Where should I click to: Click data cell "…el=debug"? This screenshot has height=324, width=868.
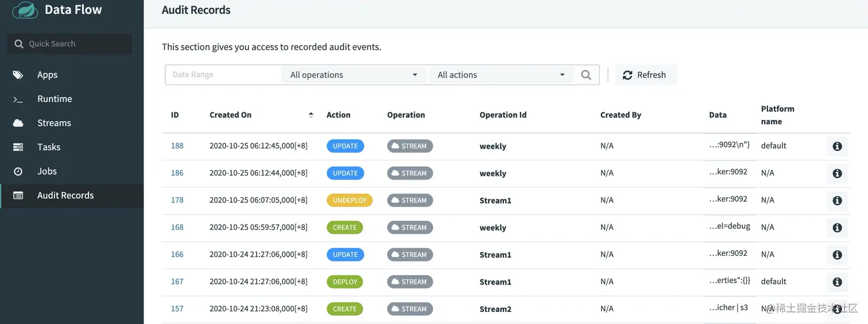point(730,226)
